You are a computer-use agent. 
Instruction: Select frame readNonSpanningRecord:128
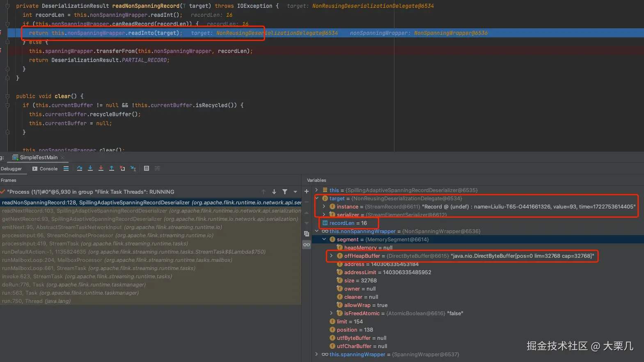tap(151, 202)
